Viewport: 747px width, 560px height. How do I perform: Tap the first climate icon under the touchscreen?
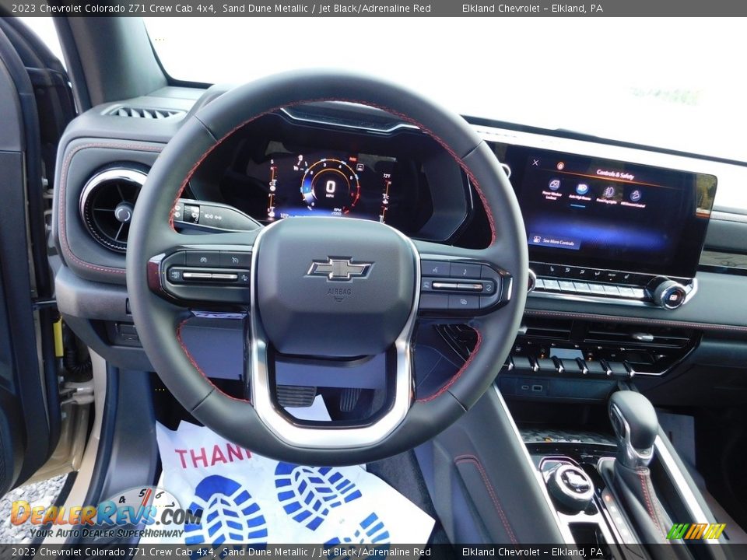(x=552, y=268)
